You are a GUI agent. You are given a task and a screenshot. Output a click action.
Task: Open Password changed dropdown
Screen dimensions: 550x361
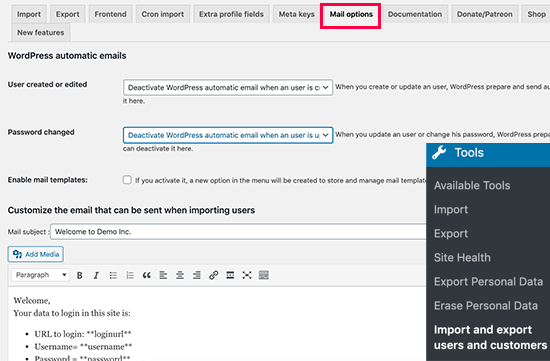[x=228, y=135]
